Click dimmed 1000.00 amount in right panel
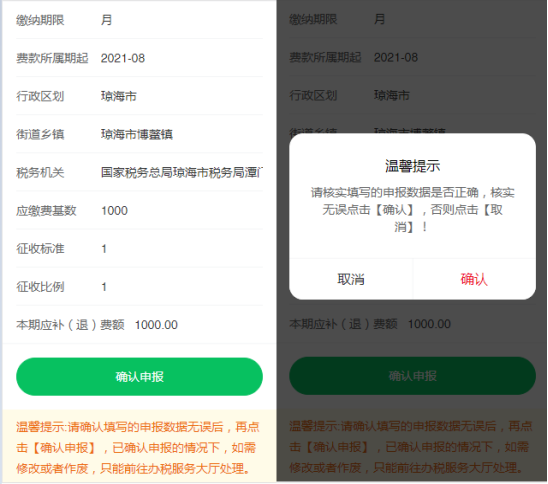 (x=429, y=324)
